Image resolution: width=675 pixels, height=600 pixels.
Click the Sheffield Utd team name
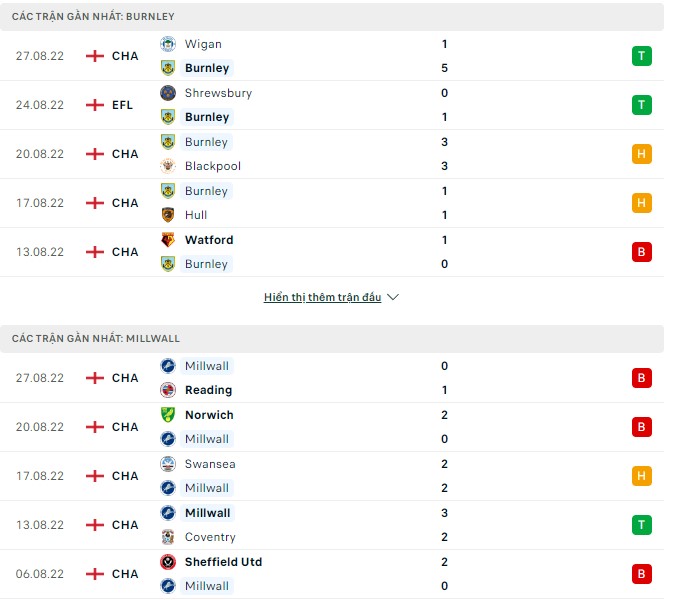(223, 562)
